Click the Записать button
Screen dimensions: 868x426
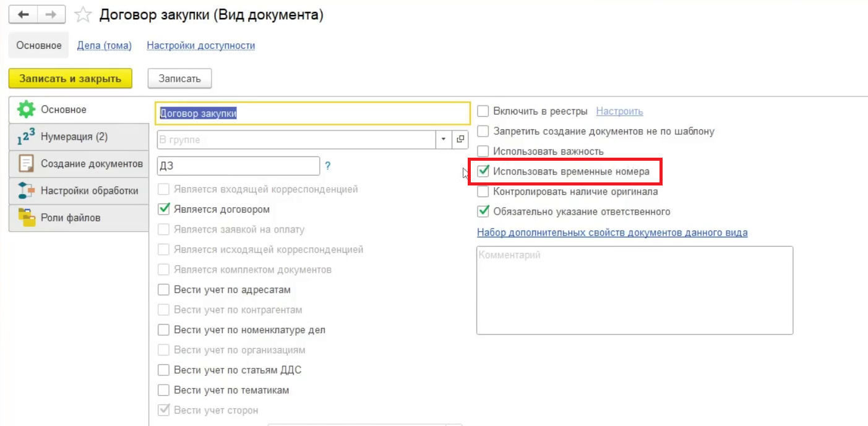click(179, 79)
